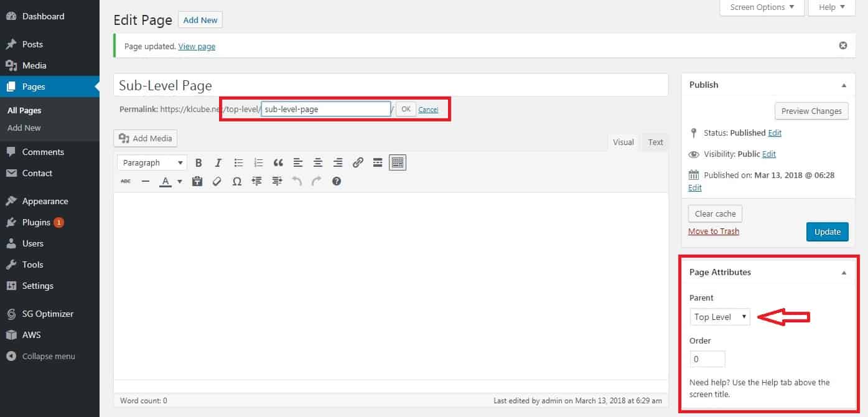The width and height of the screenshot is (868, 417).
Task: Open the special character picker
Action: (x=237, y=181)
